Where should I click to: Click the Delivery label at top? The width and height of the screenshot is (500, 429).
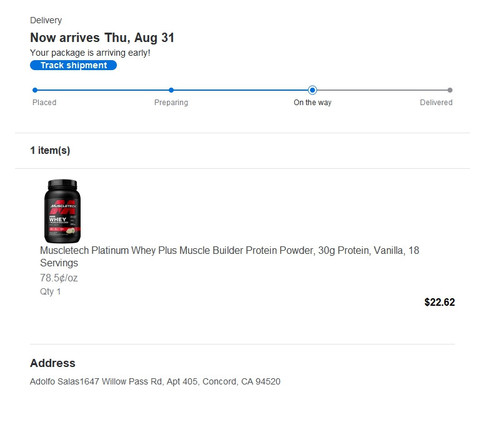click(46, 20)
